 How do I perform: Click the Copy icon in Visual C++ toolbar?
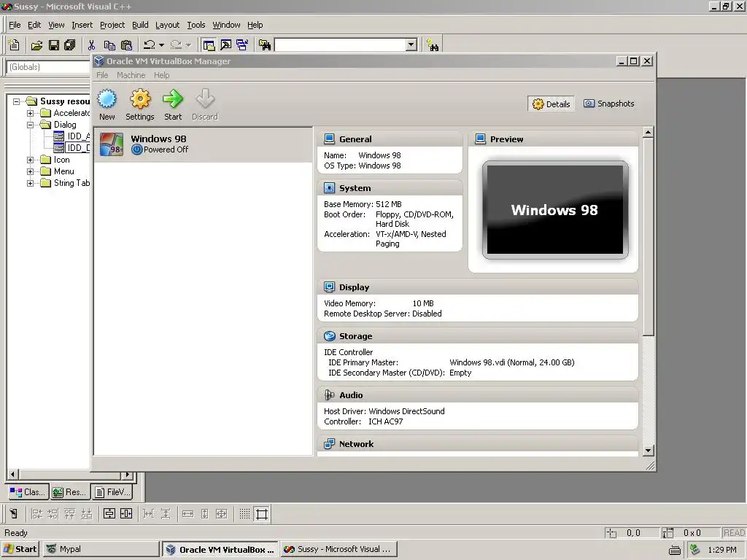(109, 45)
